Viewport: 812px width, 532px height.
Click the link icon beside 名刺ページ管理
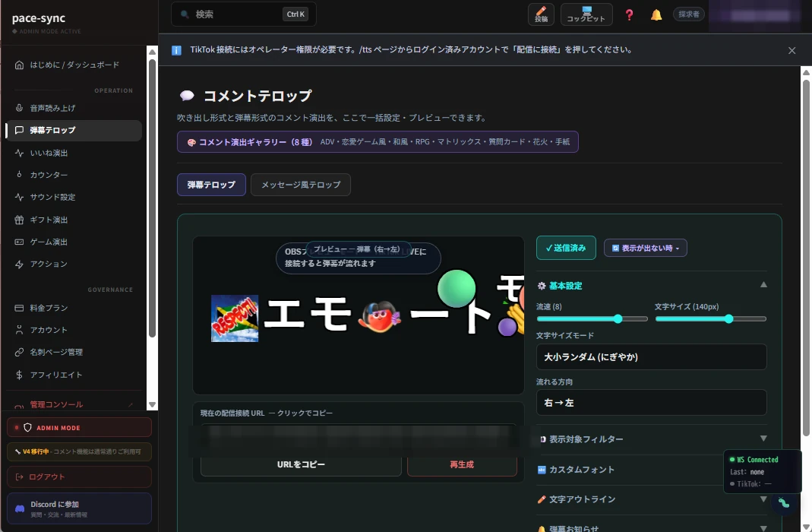tap(19, 352)
